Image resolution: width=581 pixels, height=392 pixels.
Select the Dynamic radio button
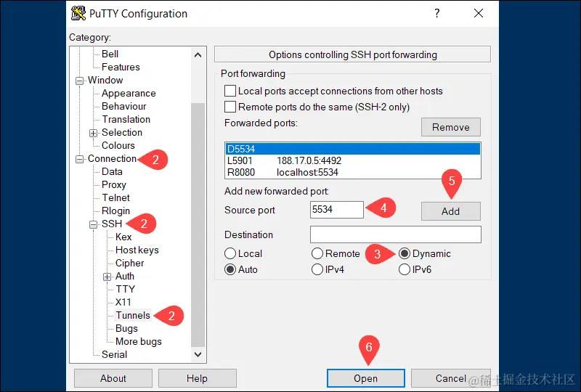[x=405, y=254]
